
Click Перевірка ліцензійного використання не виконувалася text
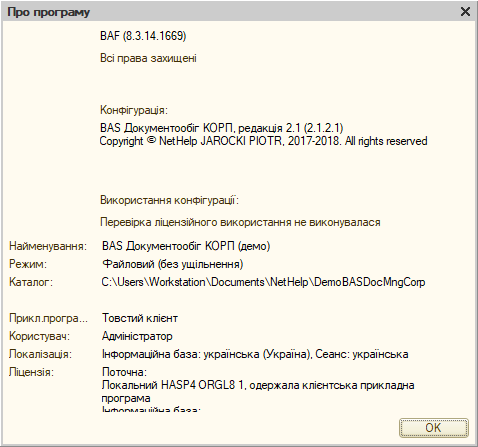[x=240, y=222]
